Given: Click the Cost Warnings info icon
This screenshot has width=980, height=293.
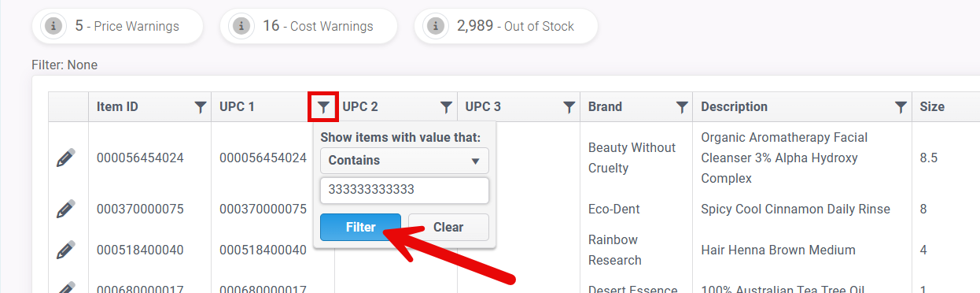Looking at the screenshot, I should (x=241, y=26).
